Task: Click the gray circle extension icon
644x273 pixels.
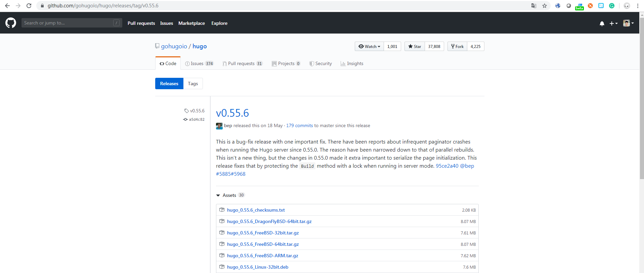Action: click(x=569, y=6)
